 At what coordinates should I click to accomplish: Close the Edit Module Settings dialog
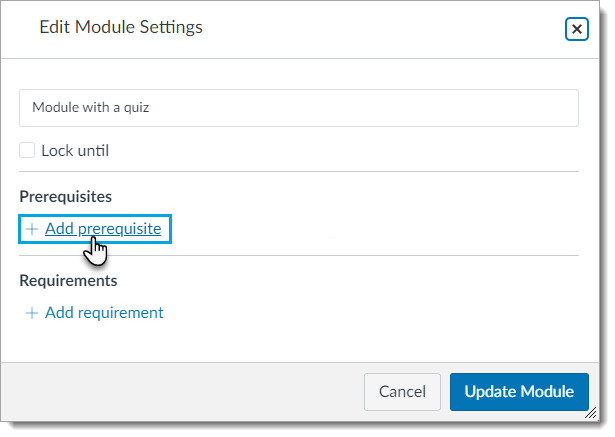click(x=577, y=29)
